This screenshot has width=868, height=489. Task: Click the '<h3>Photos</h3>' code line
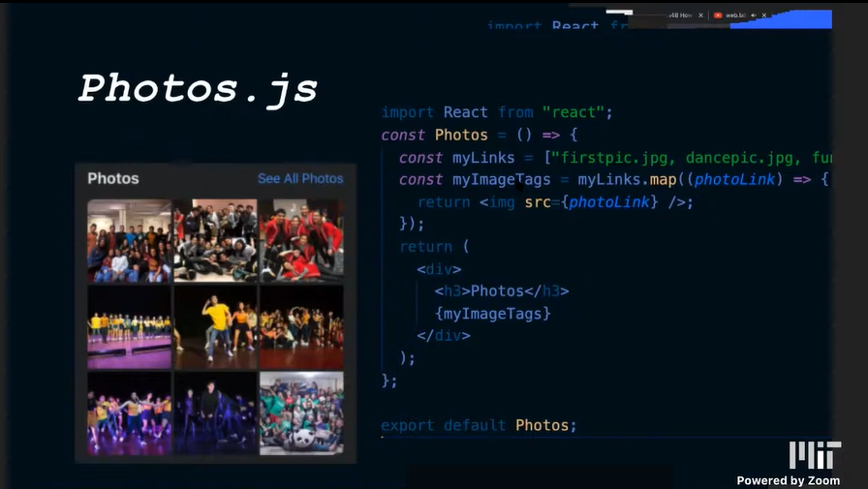(502, 290)
